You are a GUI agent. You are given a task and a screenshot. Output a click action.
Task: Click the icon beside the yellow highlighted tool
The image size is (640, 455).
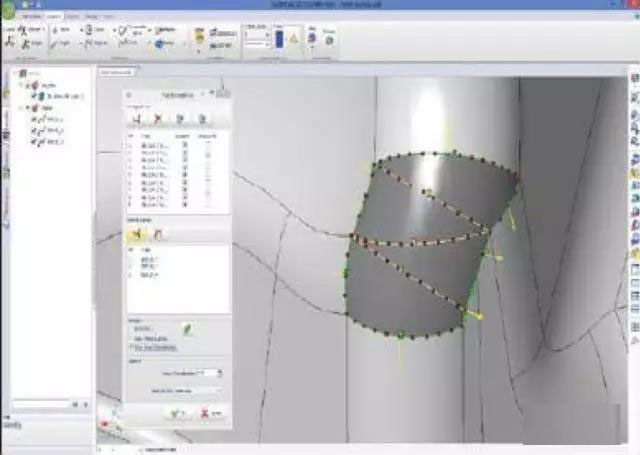point(155,234)
